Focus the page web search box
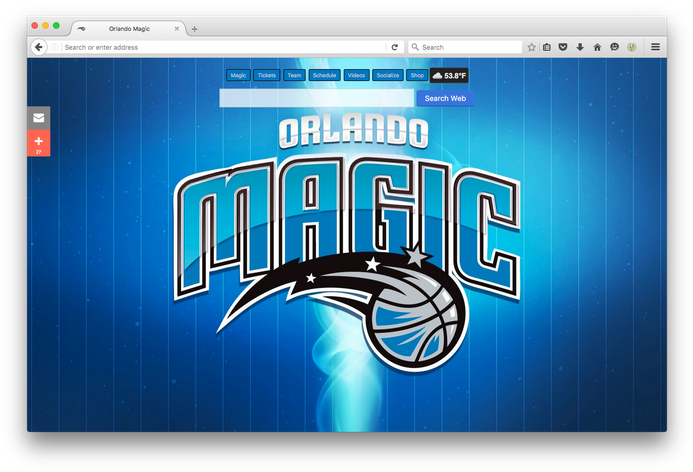The width and height of the screenshot is (693, 472). point(316,98)
